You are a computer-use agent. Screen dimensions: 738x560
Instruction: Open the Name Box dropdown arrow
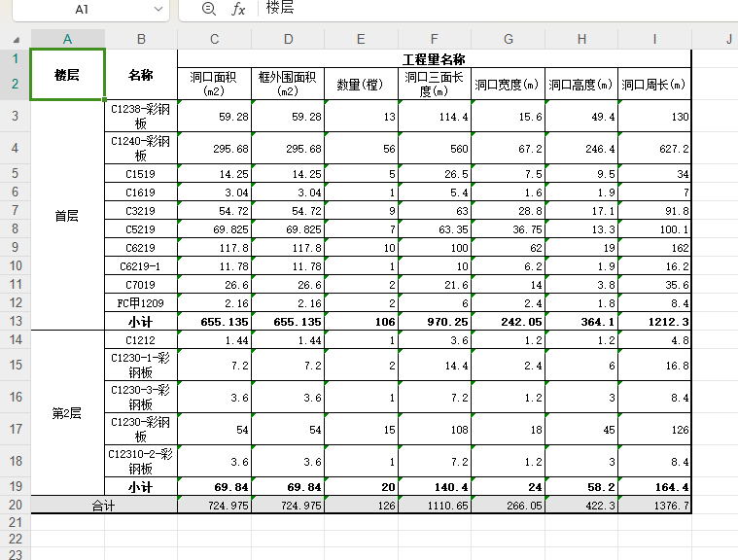(x=158, y=9)
